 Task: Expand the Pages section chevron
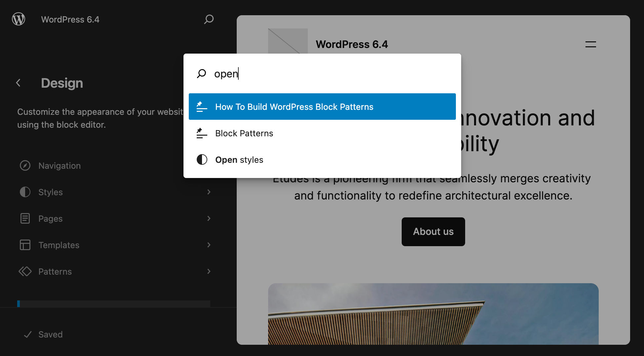point(209,218)
